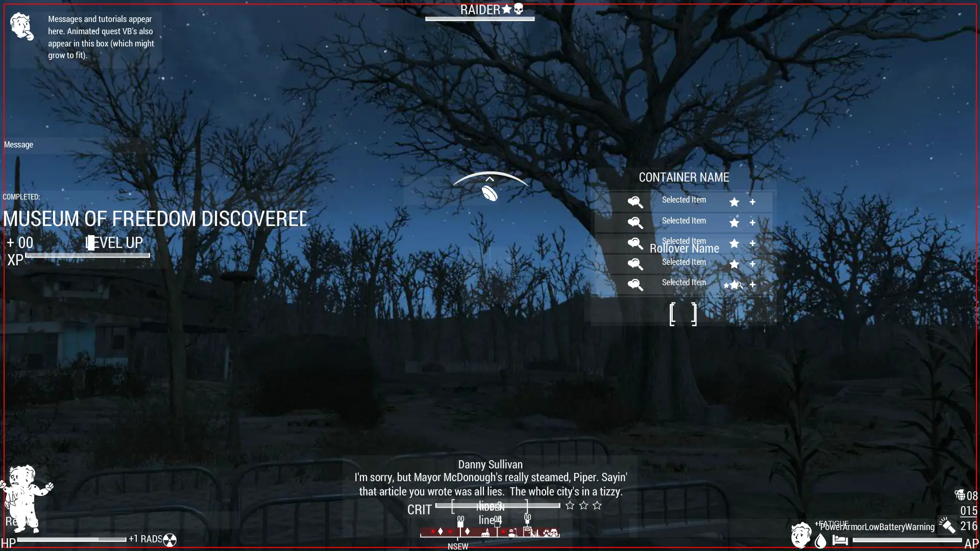Expand the CONTAINER NAME panel header
The image size is (980, 551).
[684, 177]
